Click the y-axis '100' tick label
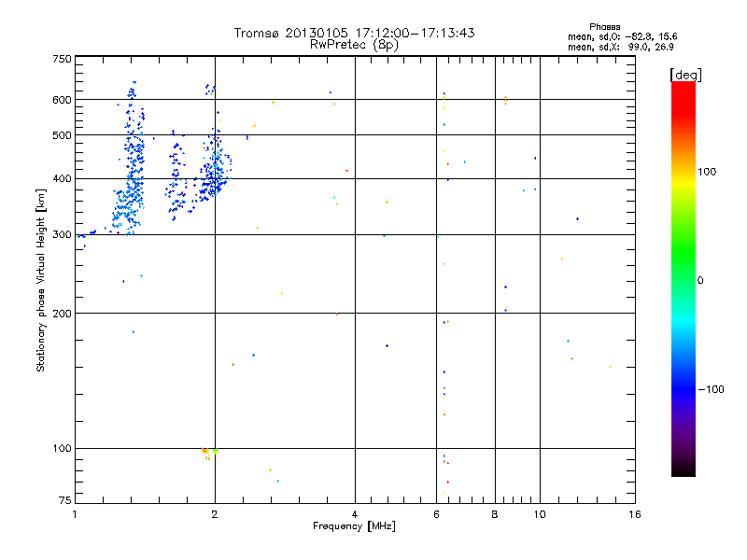Screen dimensions: 747x560 62,448
